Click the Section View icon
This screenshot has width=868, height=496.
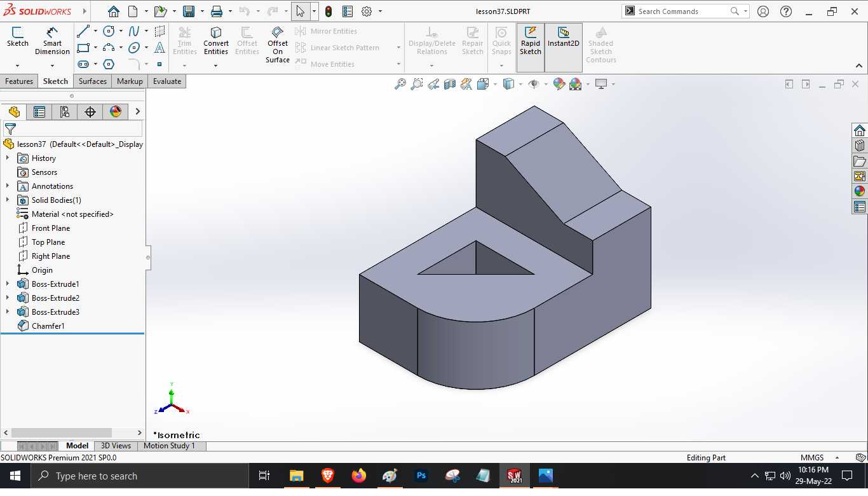click(x=450, y=84)
